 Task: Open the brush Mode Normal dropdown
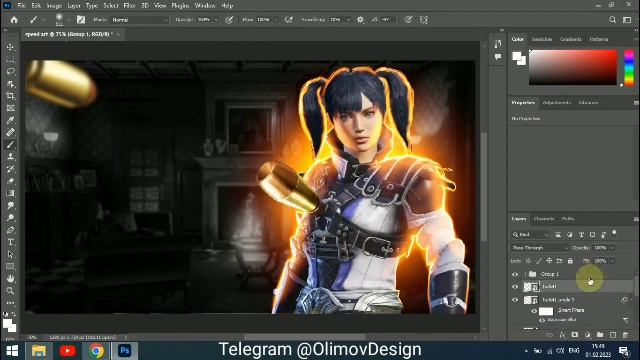[x=140, y=20]
